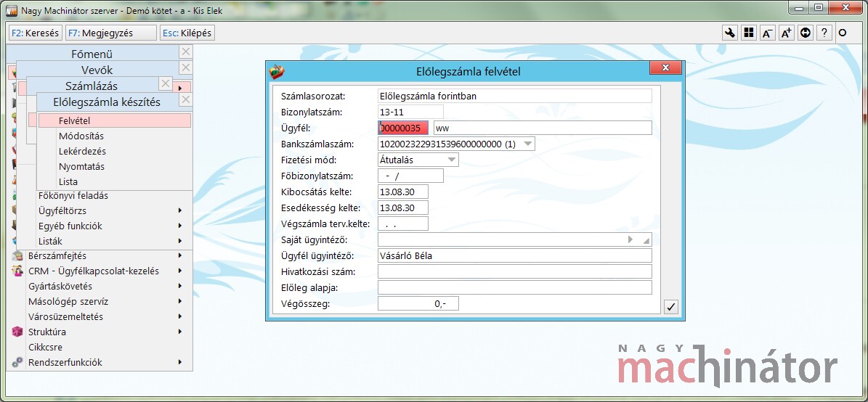Screen dimensions: 868x402
Task: Click the Vevők panel header
Action: 97,70
